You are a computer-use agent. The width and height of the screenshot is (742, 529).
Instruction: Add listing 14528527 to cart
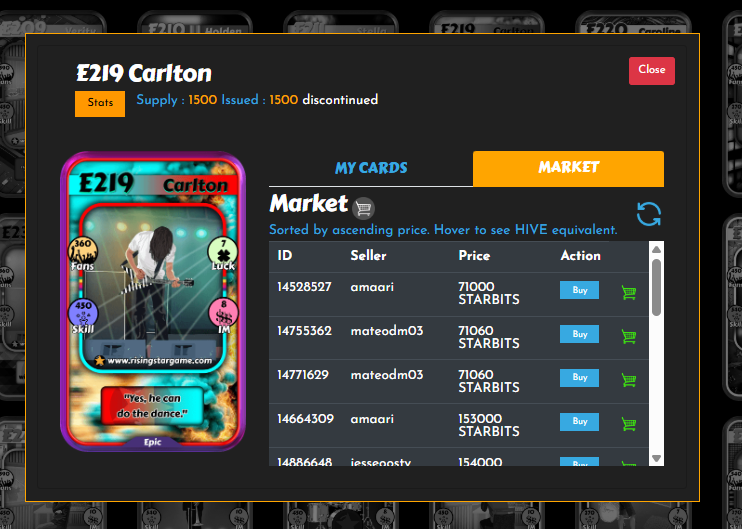[629, 292]
